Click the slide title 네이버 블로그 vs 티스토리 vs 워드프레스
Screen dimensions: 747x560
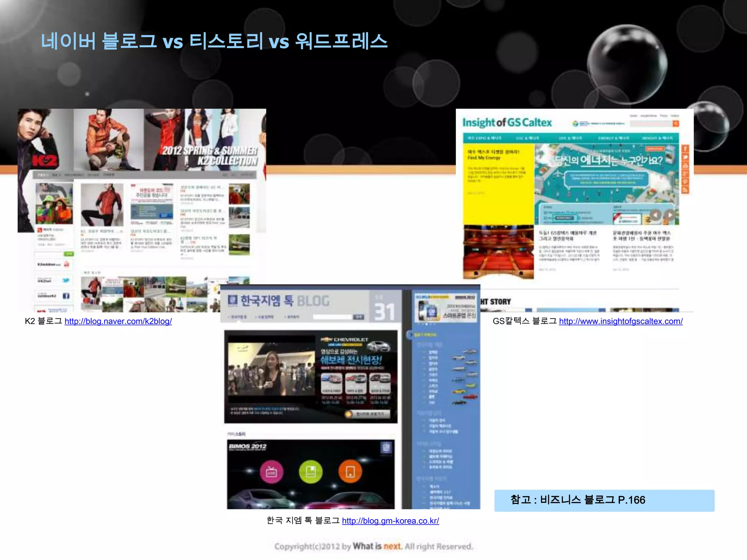tap(214, 41)
